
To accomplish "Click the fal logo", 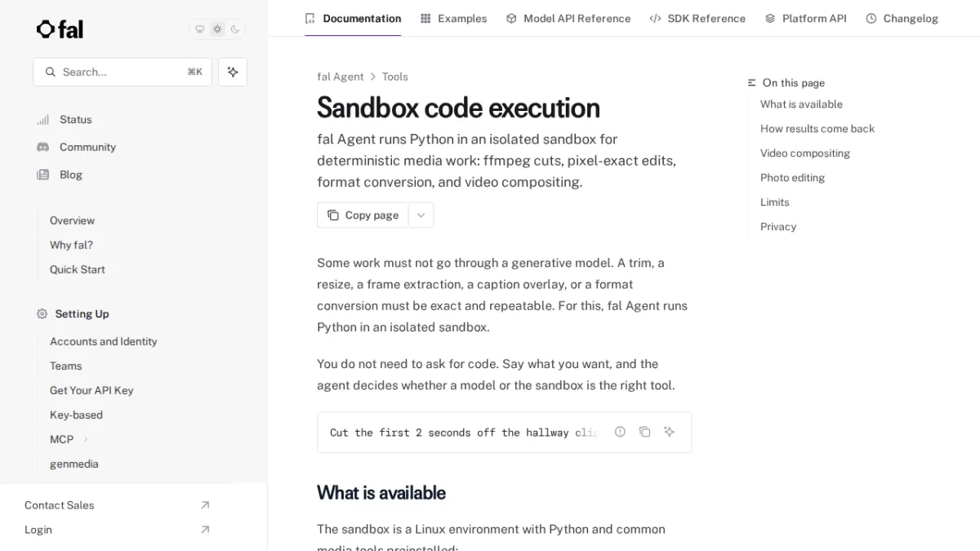I will tap(60, 29).
